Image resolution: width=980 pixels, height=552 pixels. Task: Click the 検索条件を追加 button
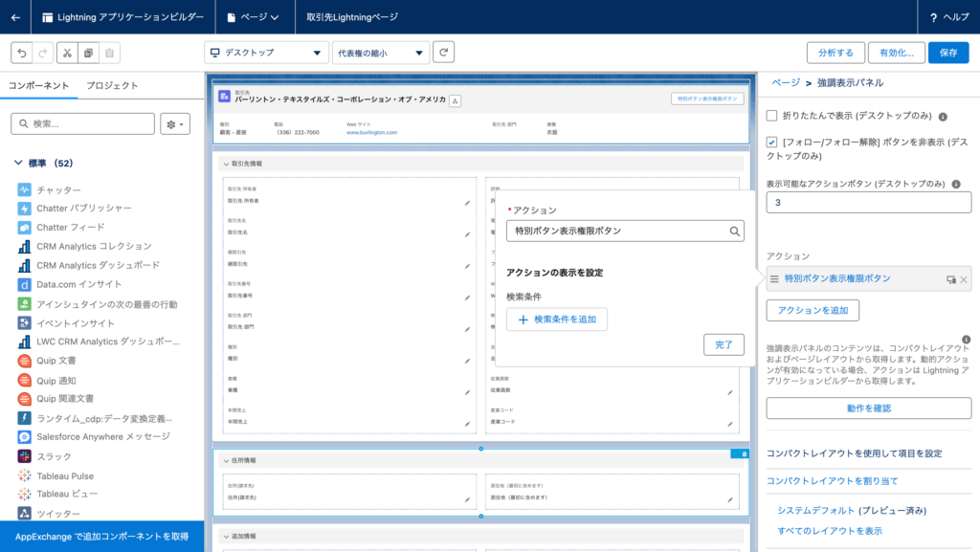point(557,320)
